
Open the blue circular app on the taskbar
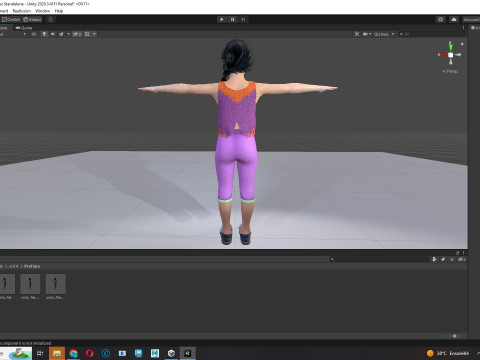pos(106,353)
